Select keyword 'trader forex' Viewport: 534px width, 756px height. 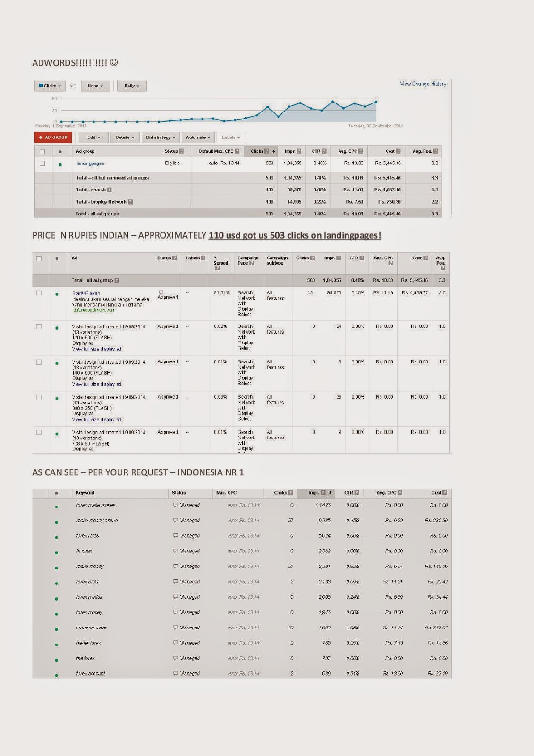tap(88, 643)
